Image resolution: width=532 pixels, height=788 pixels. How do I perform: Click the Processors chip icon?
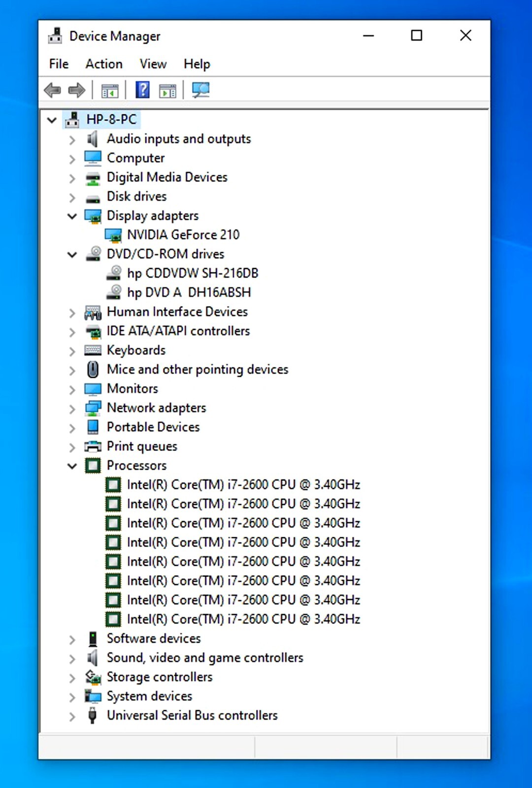(x=93, y=465)
